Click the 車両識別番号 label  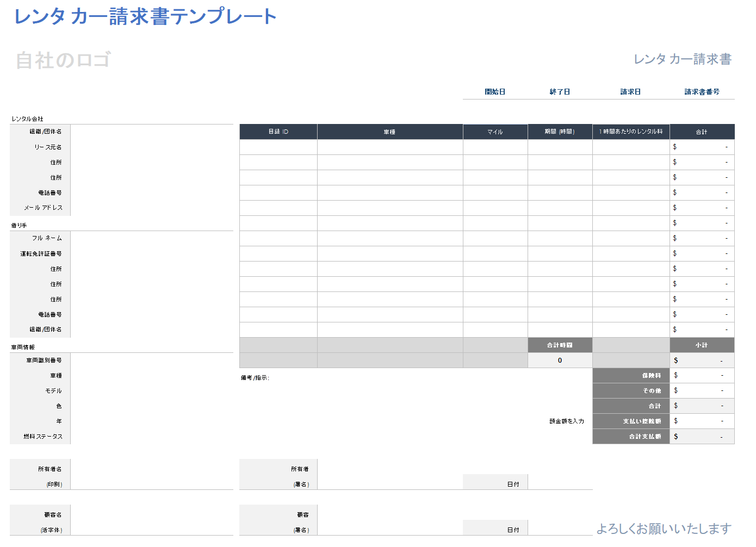(44, 360)
